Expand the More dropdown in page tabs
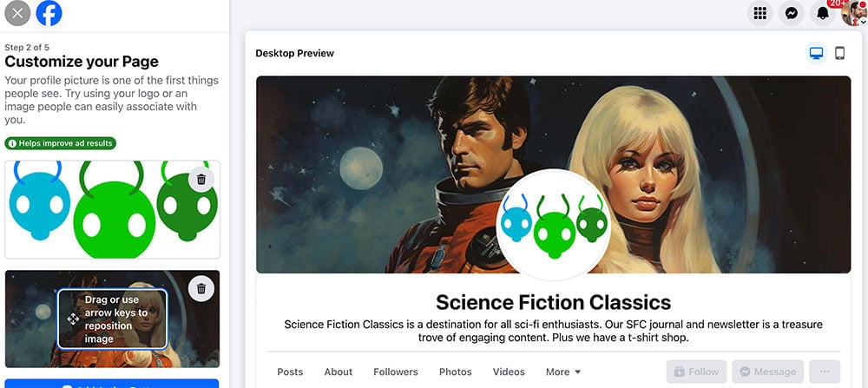Image resolution: width=868 pixels, height=388 pixels. (x=563, y=372)
